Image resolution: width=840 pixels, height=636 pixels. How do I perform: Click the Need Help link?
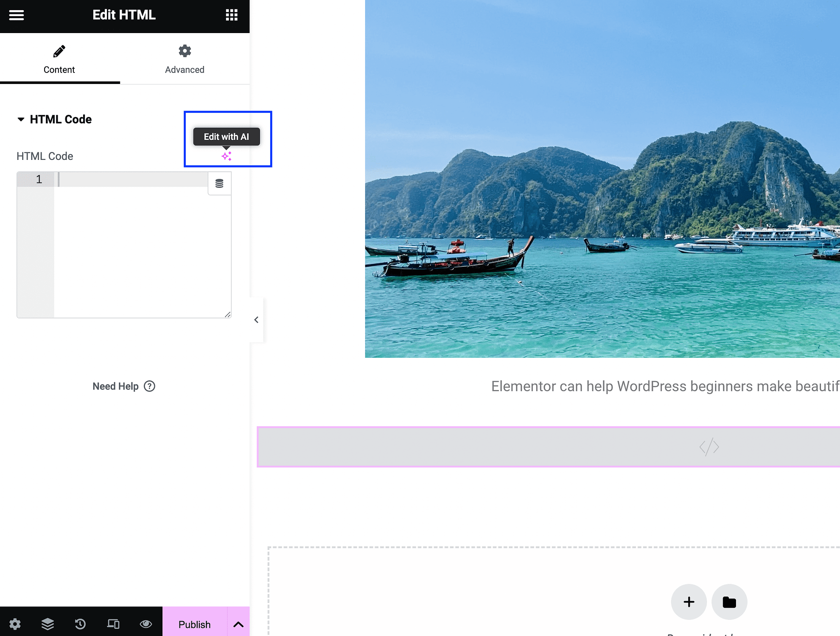pos(123,385)
